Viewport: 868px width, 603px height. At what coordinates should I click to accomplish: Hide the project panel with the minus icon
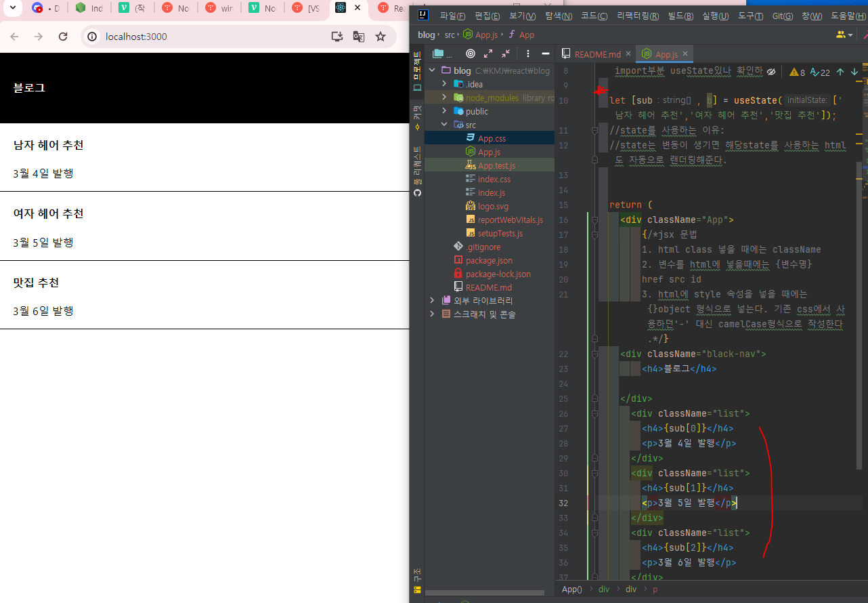[546, 54]
